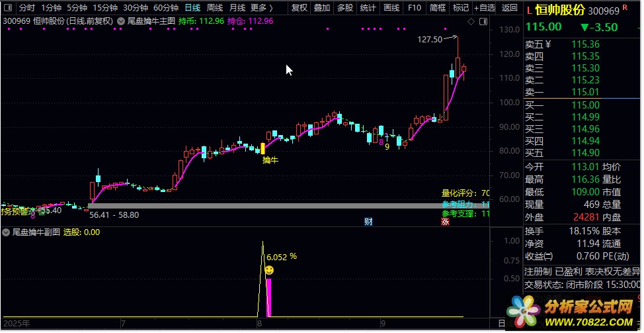Activate the 画线 drawing tool
644x333 pixels.
391,8
